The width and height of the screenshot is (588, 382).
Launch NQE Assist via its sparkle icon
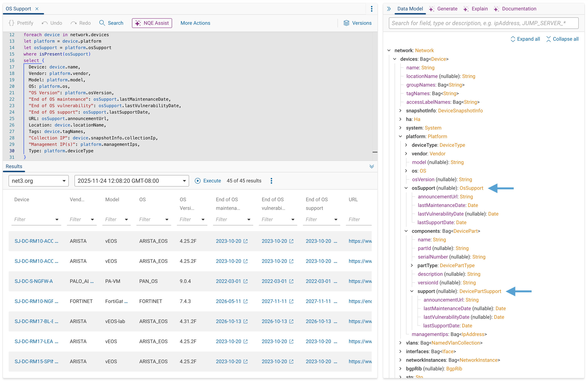(138, 23)
